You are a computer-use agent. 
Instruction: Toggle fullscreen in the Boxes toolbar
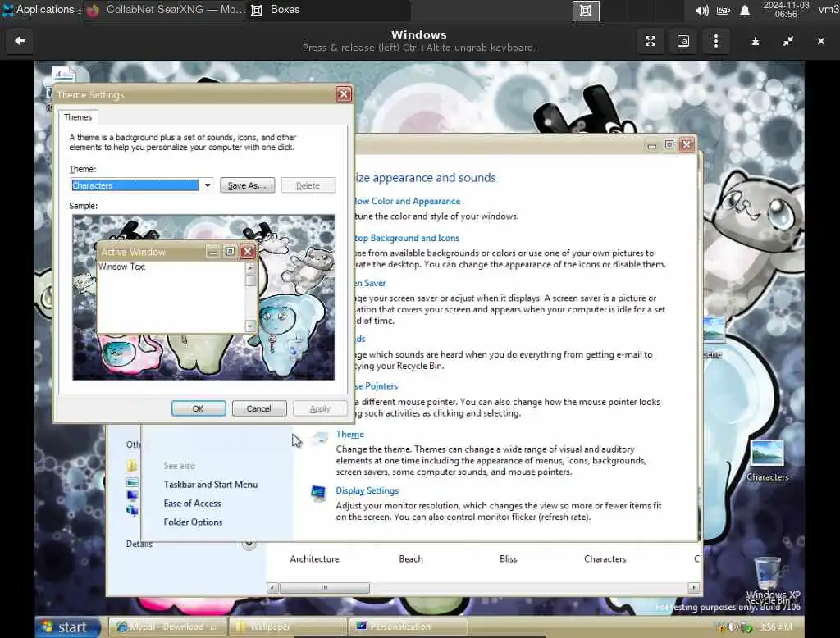click(x=651, y=41)
